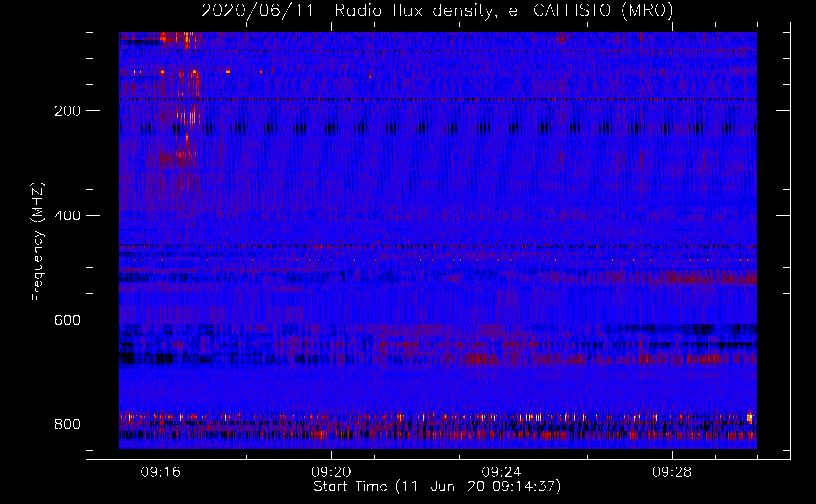Click the 09:24 time tick label
Viewport: 816px width, 504px height.
[502, 472]
